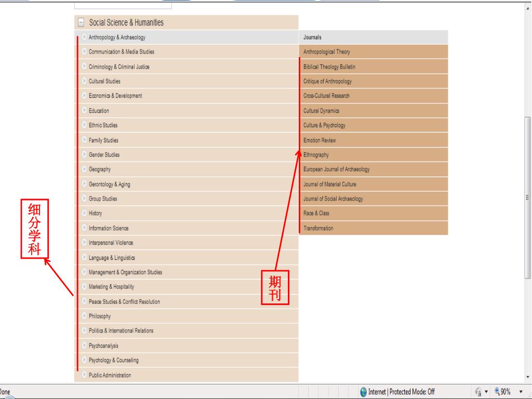Click the Social Science & Humanities heading
The image size is (532, 399).
pyautogui.click(x=126, y=22)
